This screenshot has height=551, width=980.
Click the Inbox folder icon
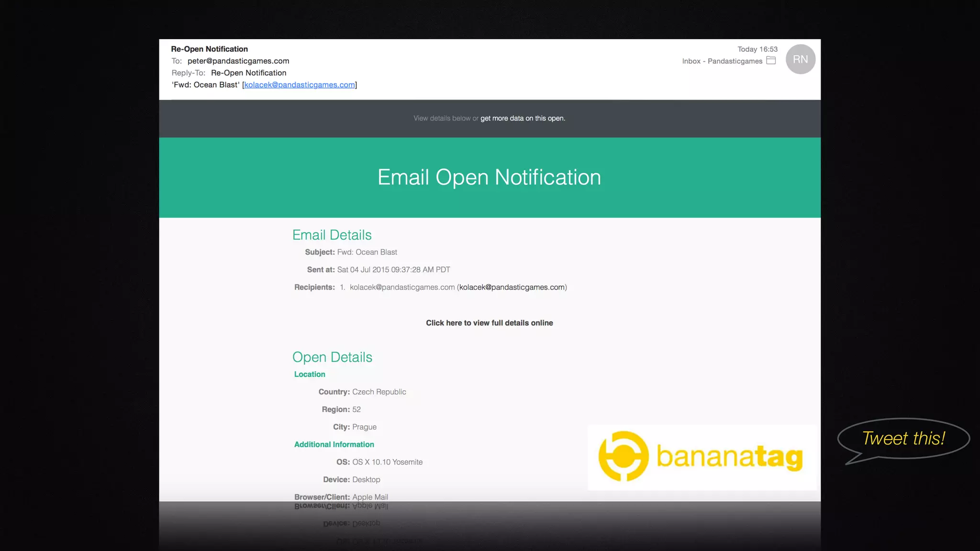coord(771,61)
